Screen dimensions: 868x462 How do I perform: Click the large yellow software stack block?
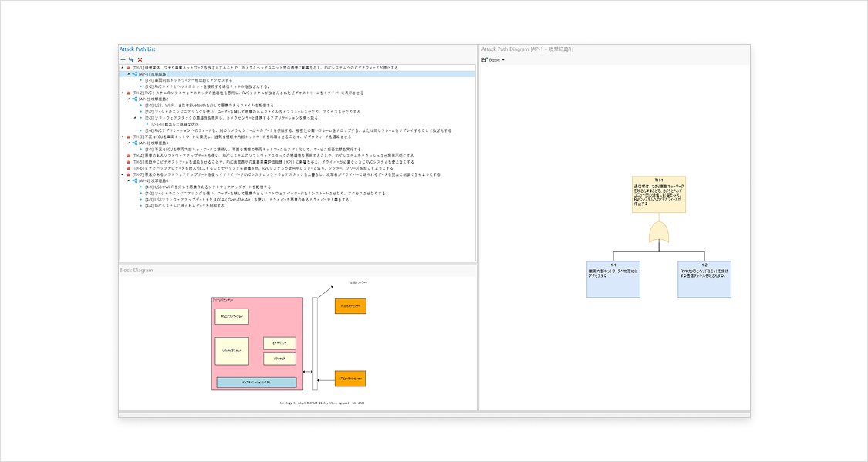pos(232,352)
